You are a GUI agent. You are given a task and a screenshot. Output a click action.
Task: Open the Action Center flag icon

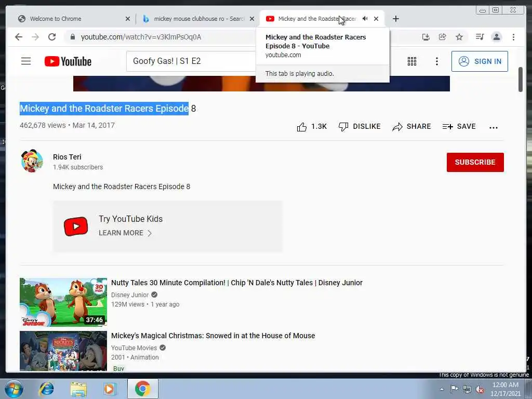454,389
